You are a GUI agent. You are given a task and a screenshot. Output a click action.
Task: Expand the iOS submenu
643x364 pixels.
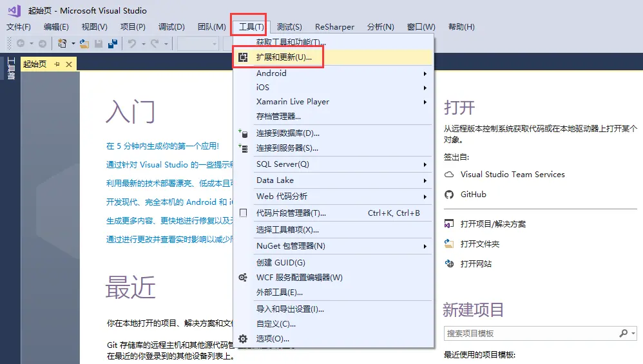point(425,88)
